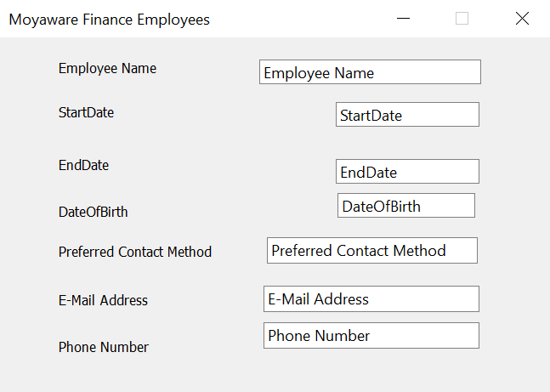This screenshot has height=392, width=550.
Task: Click into the DateOfBirth input box
Action: tap(405, 206)
